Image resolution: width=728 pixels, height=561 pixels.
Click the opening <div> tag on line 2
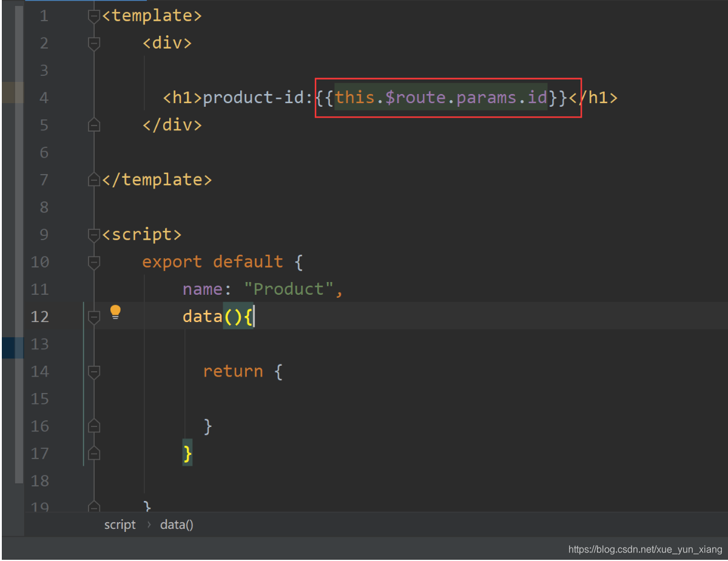[167, 43]
